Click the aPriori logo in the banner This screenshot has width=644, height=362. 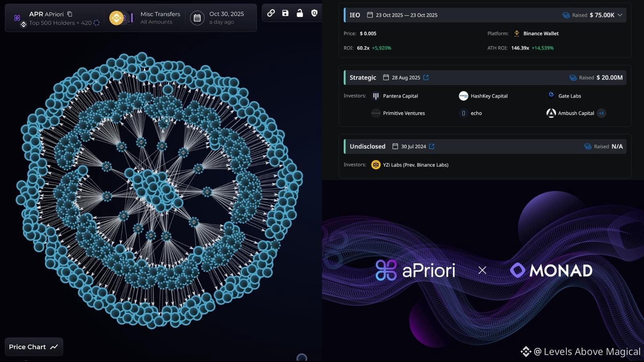pyautogui.click(x=415, y=270)
